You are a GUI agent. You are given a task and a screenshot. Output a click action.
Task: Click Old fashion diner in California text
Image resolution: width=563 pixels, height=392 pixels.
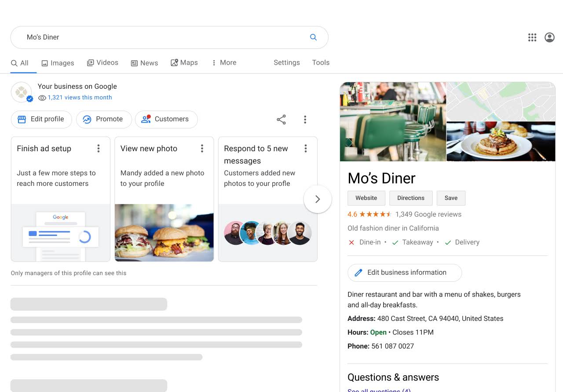[393, 228]
